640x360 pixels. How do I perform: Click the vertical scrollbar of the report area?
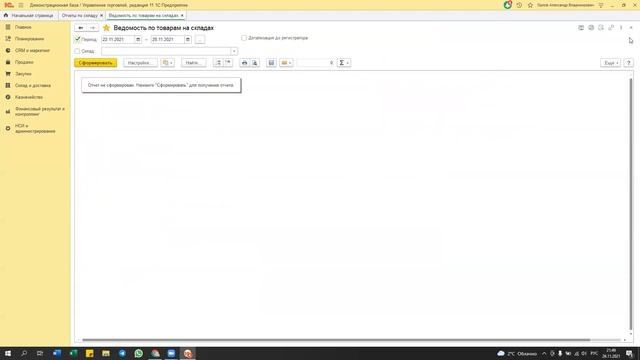[x=631, y=203]
